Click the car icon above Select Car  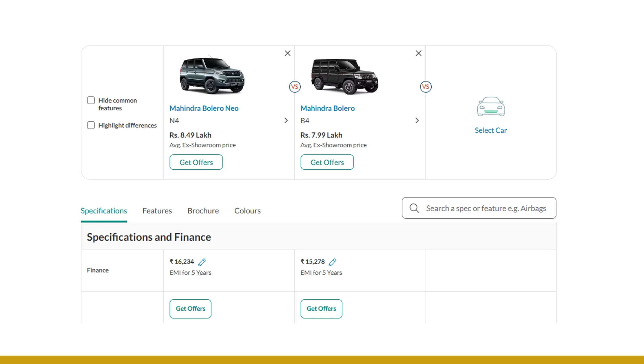pyautogui.click(x=491, y=107)
